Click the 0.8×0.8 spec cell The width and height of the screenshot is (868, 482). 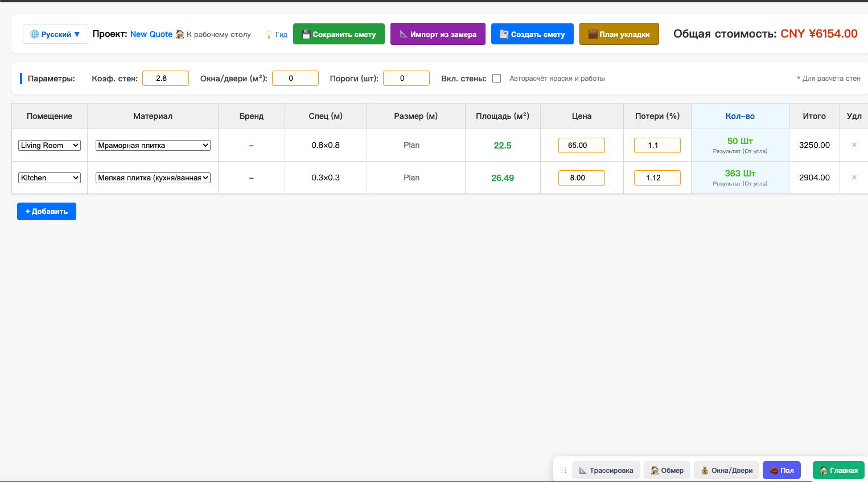[326, 145]
